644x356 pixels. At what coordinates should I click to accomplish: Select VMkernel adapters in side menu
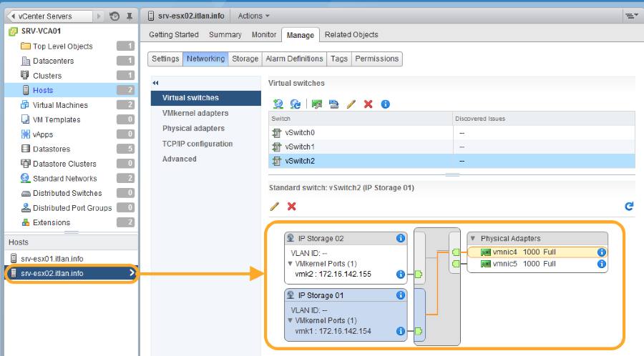195,113
